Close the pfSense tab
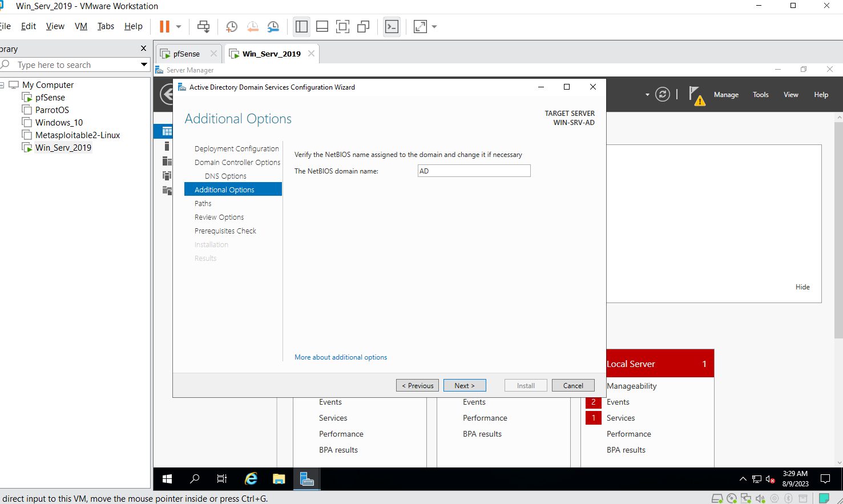This screenshot has width=843, height=504. (x=213, y=53)
